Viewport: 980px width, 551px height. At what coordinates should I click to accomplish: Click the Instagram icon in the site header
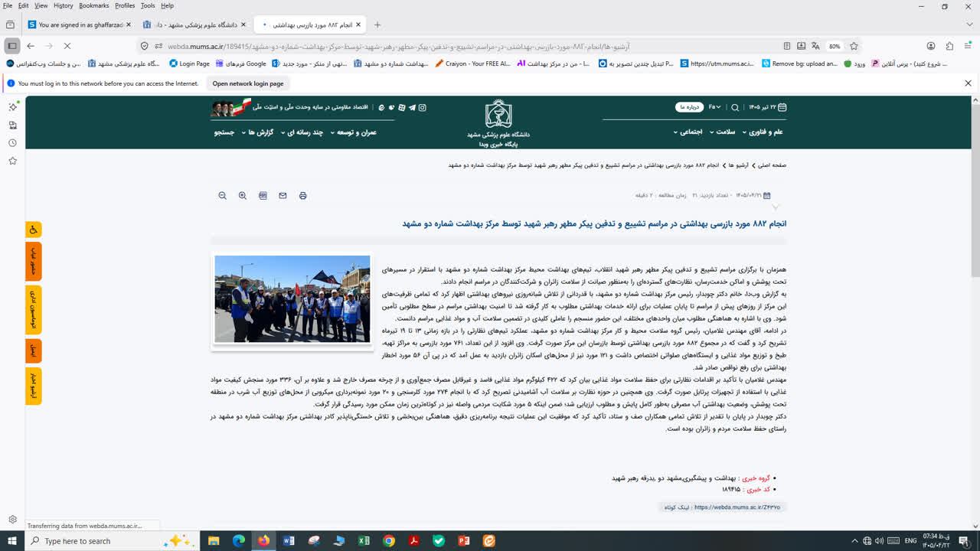click(x=422, y=108)
